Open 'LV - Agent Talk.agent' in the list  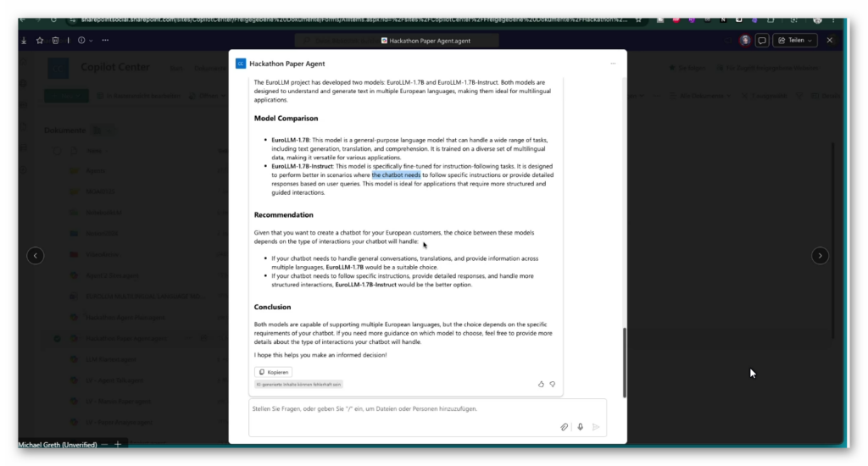coord(114,380)
